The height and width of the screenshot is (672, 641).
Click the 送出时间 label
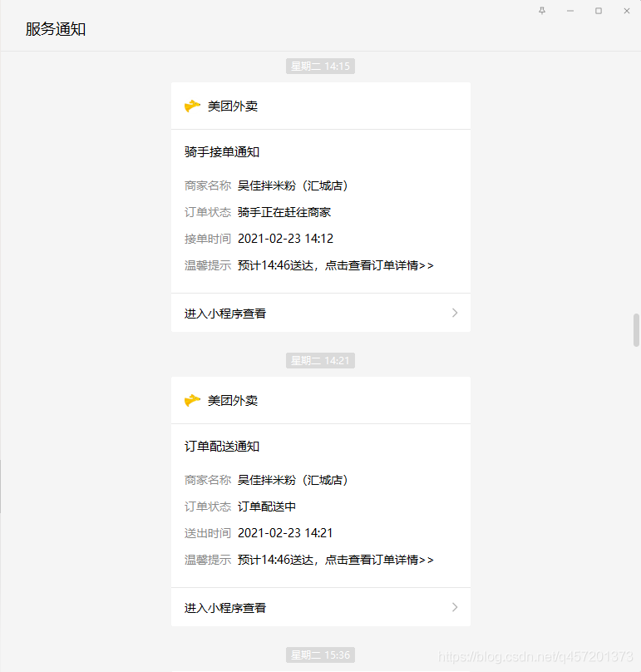[x=208, y=534]
